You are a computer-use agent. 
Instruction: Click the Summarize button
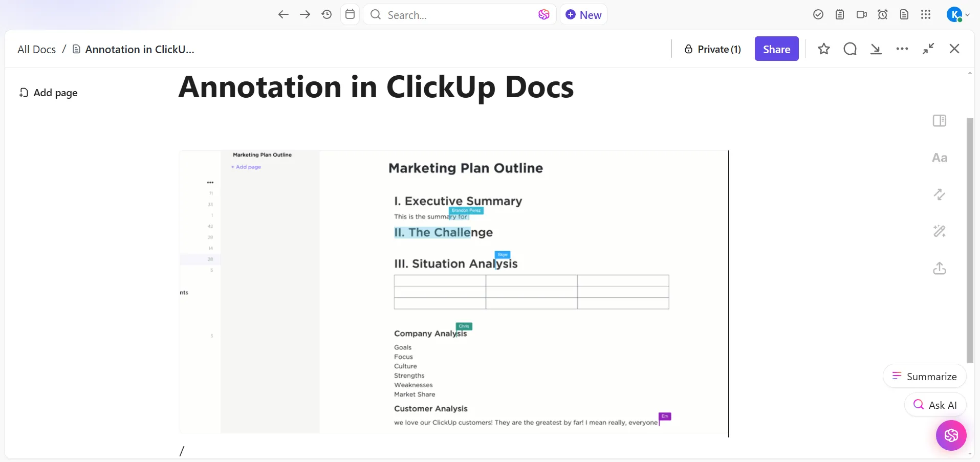coord(925,377)
